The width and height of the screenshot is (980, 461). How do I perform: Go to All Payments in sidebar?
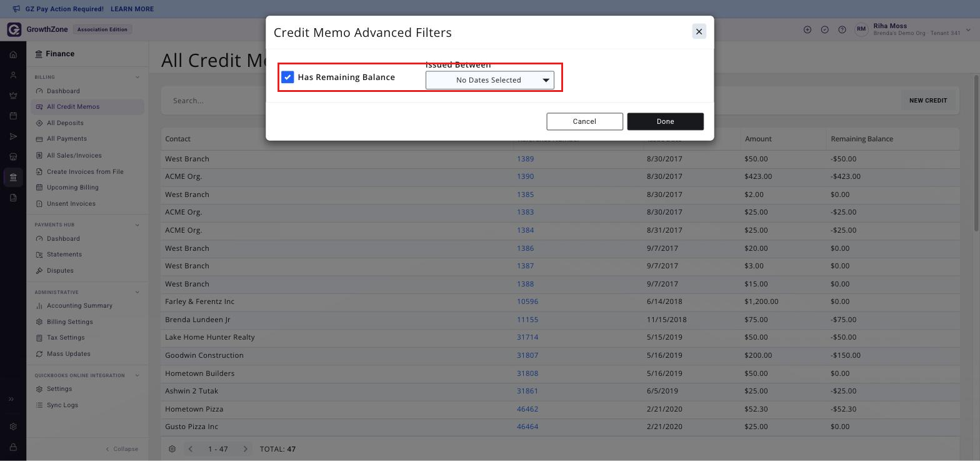[x=67, y=139]
